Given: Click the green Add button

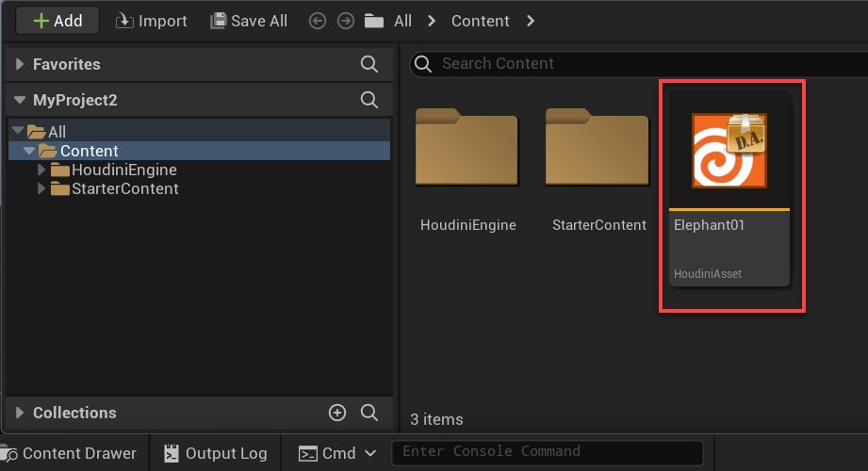Looking at the screenshot, I should (x=57, y=21).
